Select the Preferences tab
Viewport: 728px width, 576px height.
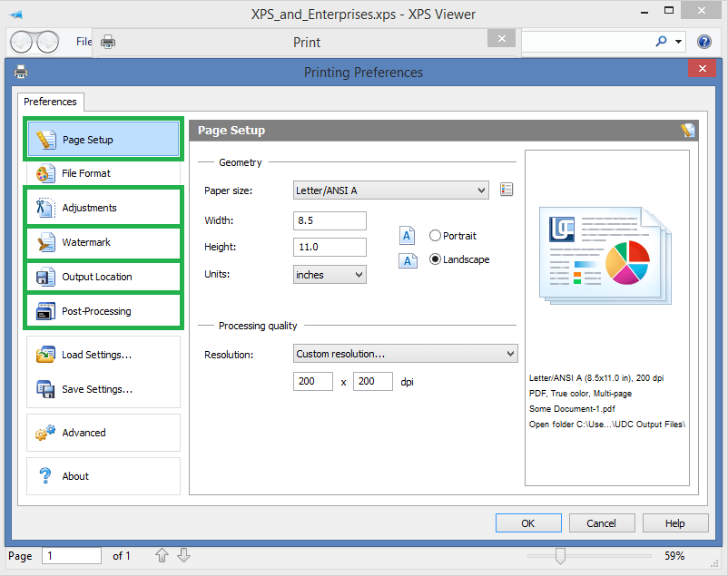pyautogui.click(x=50, y=102)
